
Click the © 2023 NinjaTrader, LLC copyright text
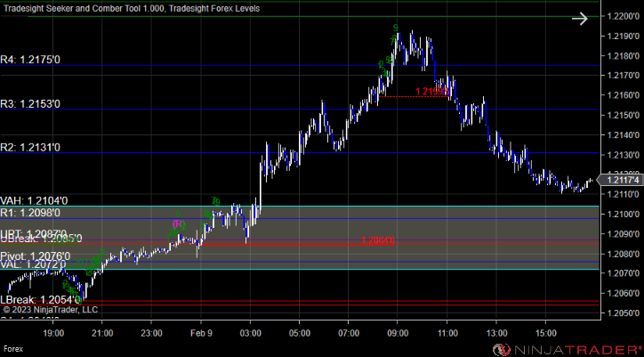51,309
